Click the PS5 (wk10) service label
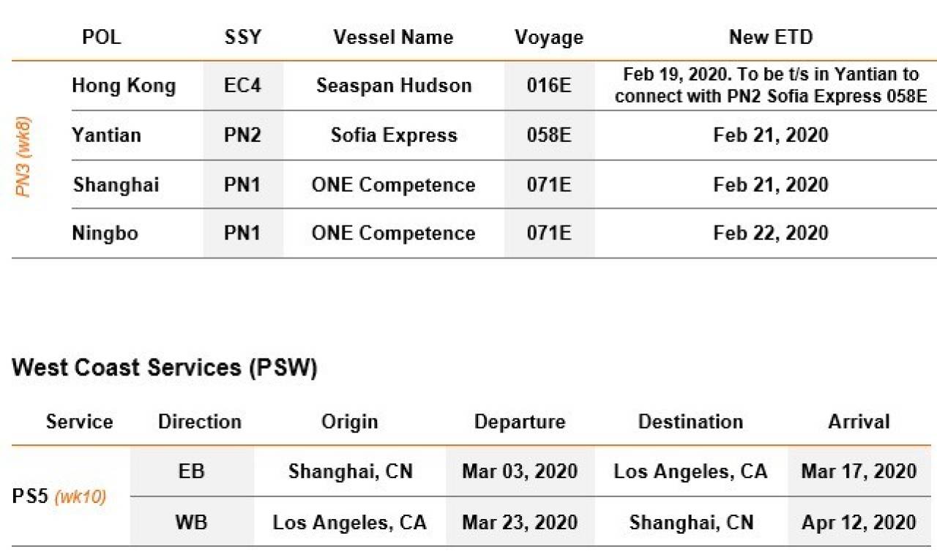This screenshot has height=560, width=937. [59, 496]
